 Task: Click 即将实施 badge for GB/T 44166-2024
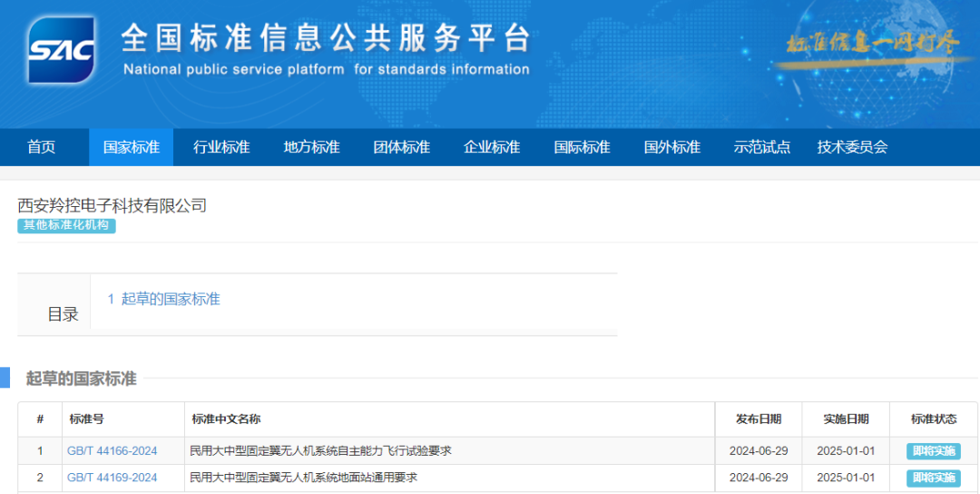click(933, 450)
